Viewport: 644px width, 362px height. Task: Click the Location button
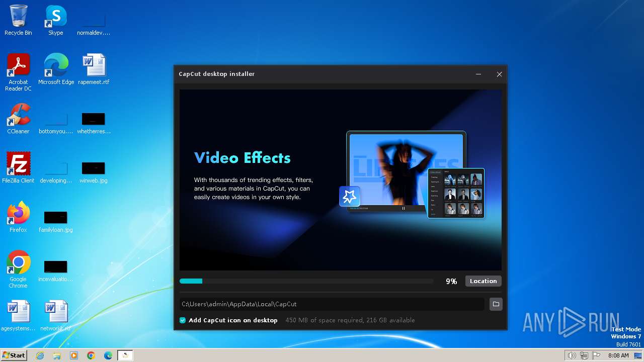click(484, 281)
